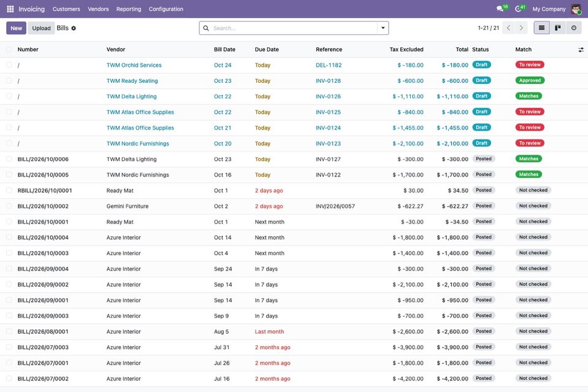
Task: Tick the checkbox for DEL-1182 bill
Action: pyautogui.click(x=9, y=65)
